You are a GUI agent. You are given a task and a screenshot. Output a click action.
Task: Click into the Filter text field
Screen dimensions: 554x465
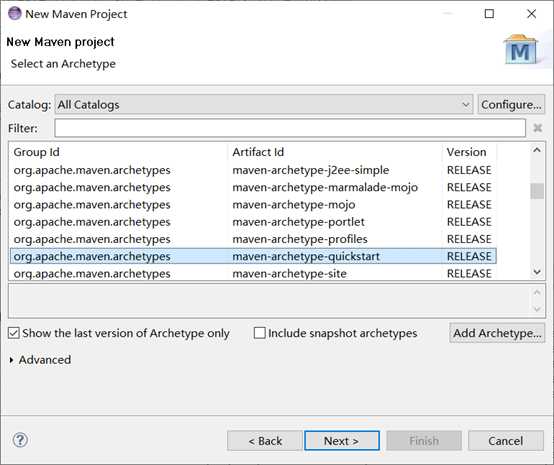tap(290, 128)
